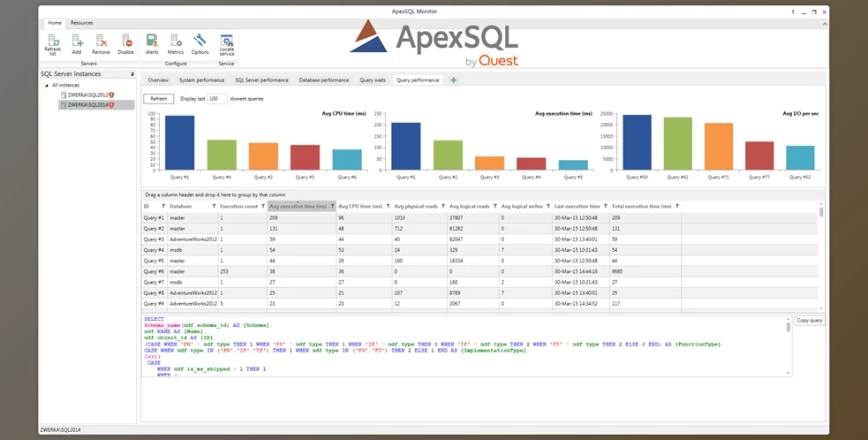Select the ZWERKA\SQL2012 instance
This screenshot has height=440, width=868.
pyautogui.click(x=87, y=95)
